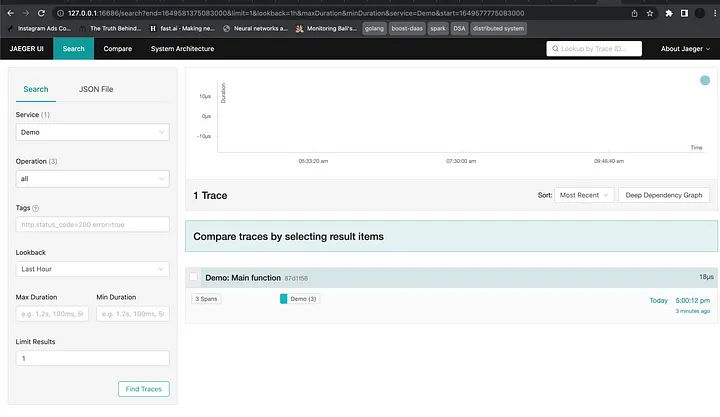Viewport: 720px width, 417px height.
Task: Open Compare in the Jaeger nav bar
Action: (x=117, y=48)
